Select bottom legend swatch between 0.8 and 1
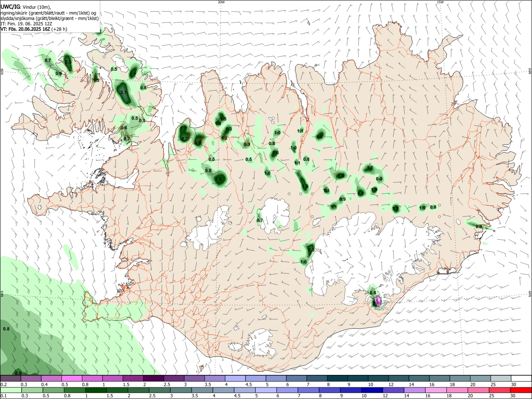The image size is (532, 399). pyautogui.click(x=74, y=390)
